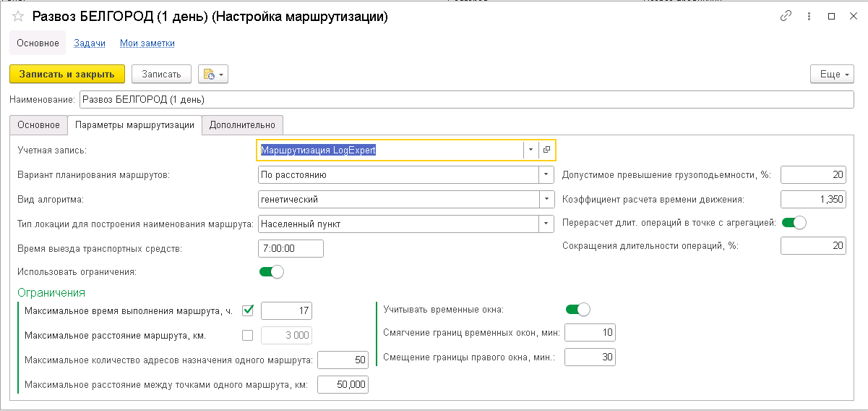Expand Учетная запись dropdown list
This screenshot has width=868, height=411.
(x=530, y=150)
